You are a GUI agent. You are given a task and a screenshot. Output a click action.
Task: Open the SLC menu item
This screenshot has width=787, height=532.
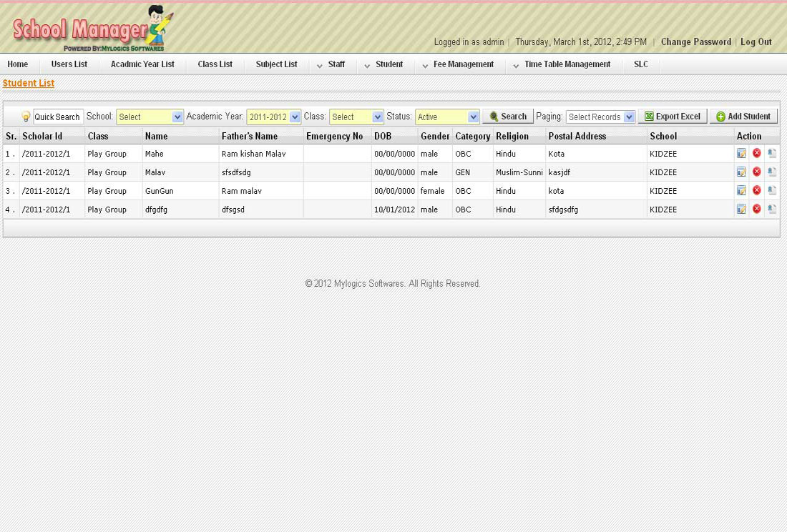point(641,64)
